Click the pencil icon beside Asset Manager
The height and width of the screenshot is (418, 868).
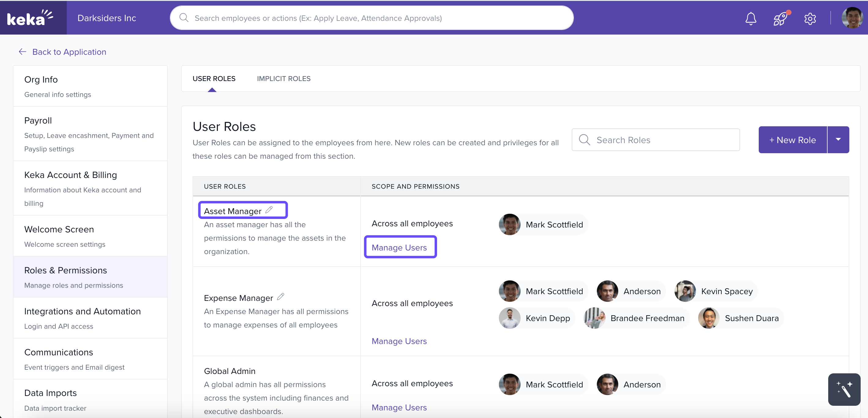[x=269, y=210]
